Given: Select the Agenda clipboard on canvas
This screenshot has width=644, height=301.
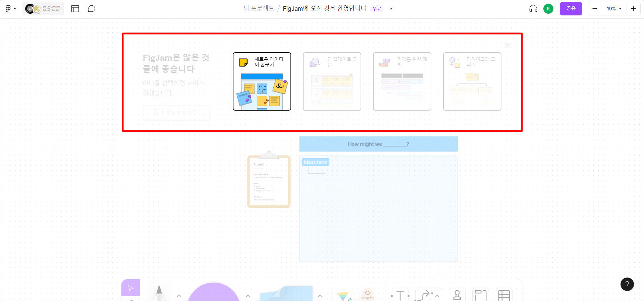Looking at the screenshot, I should (269, 180).
